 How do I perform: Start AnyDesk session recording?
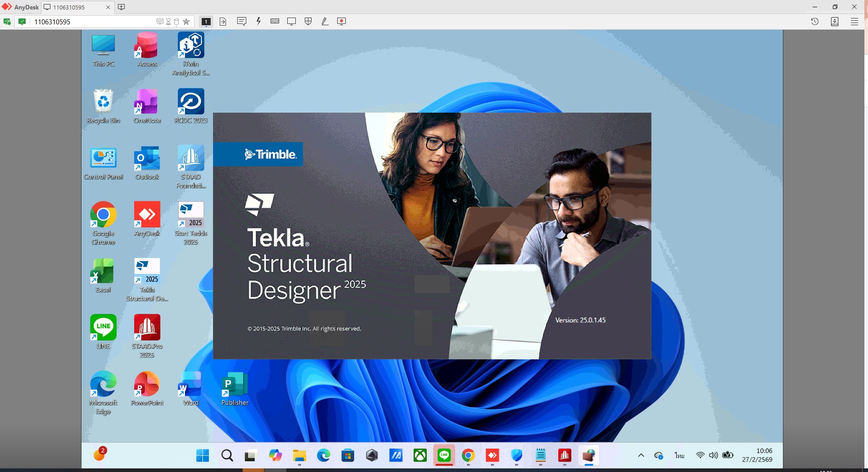342,21
